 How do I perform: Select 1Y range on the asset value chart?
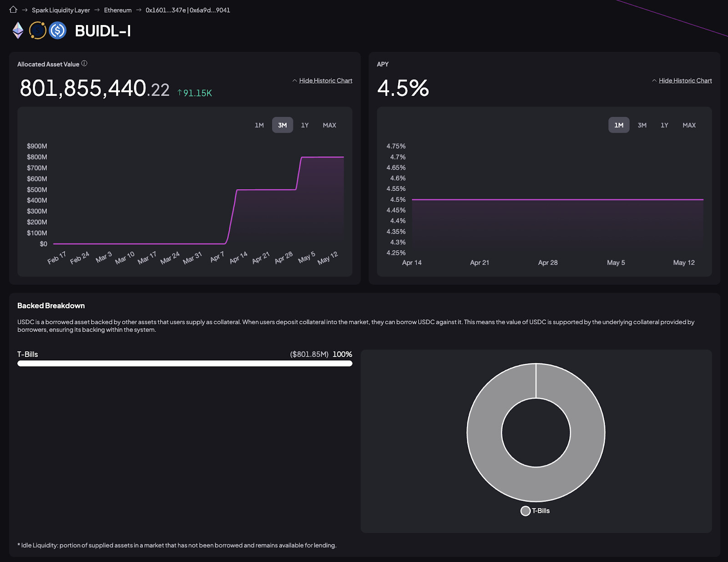click(x=305, y=125)
